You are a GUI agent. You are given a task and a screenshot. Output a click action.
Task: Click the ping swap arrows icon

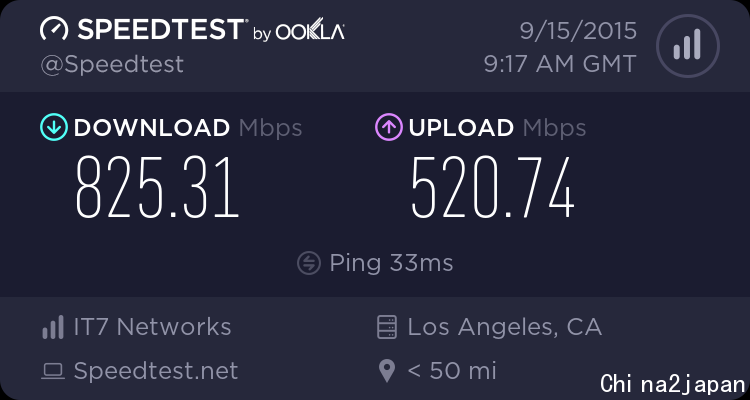point(309,263)
